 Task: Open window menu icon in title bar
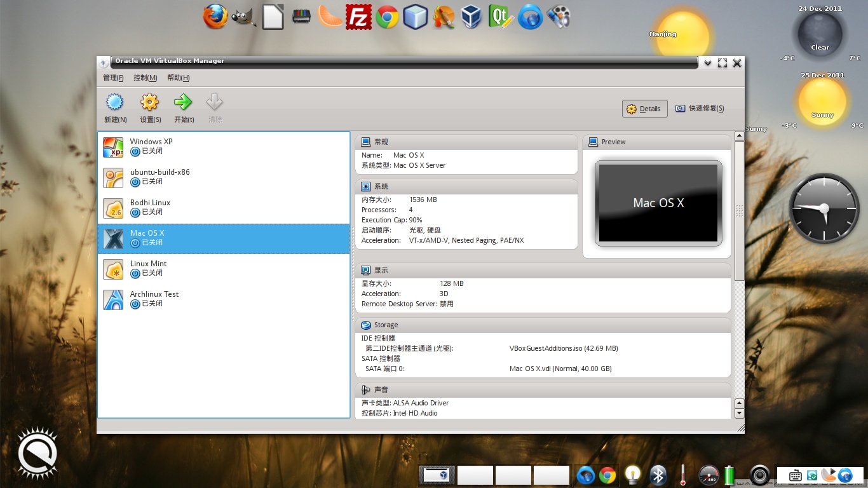tap(104, 62)
